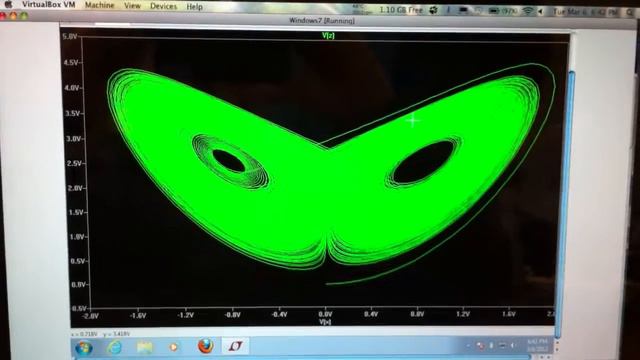Click the 1.10 GB Free memory indicator
Viewport: 640px width, 360px height.
click(x=401, y=10)
